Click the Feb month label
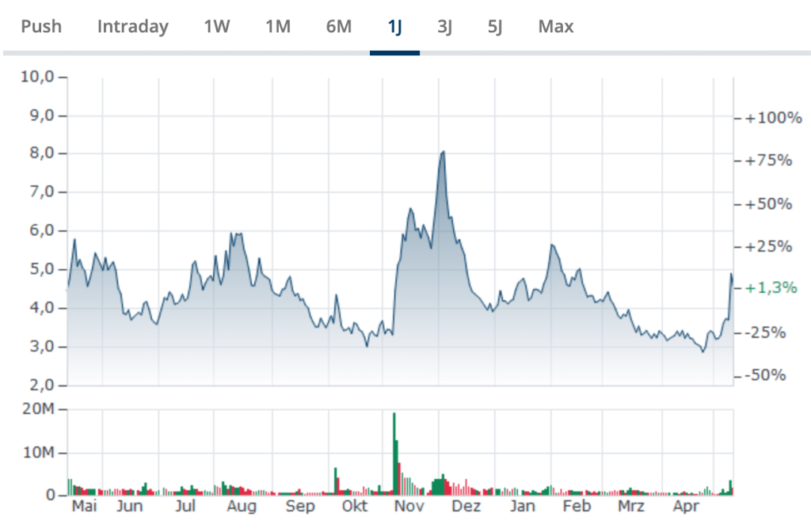Viewport: 811px width, 532px height. pyautogui.click(x=577, y=506)
